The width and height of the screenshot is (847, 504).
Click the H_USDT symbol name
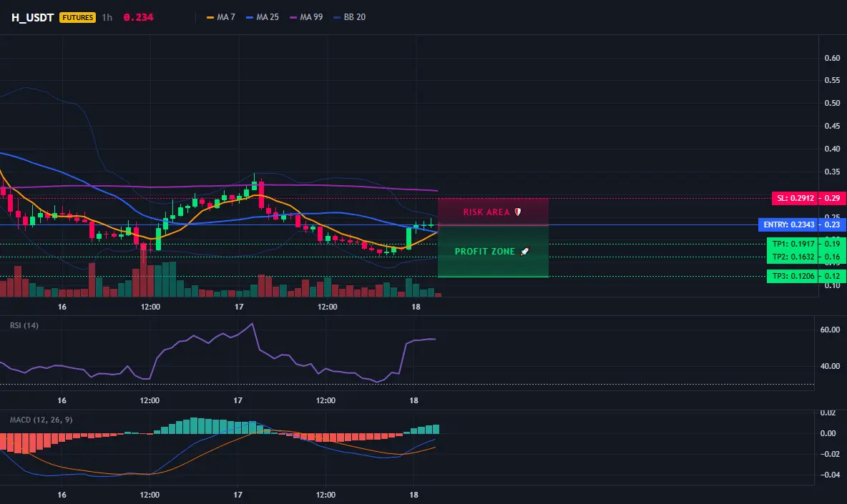[32, 17]
